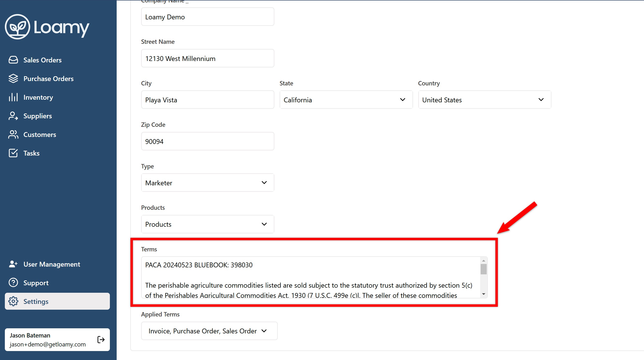Click the Country field label

tap(429, 83)
